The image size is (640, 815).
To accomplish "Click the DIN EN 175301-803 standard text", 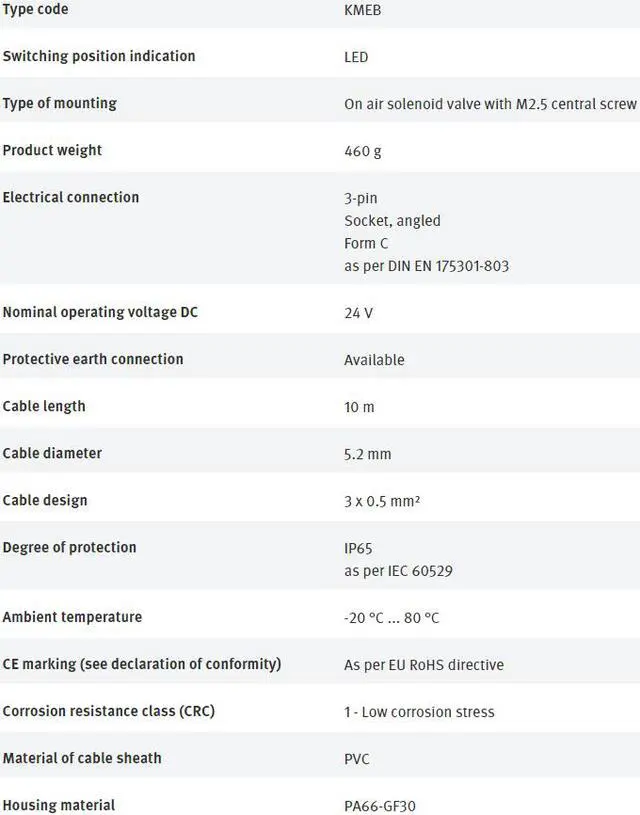I will 426,266.
